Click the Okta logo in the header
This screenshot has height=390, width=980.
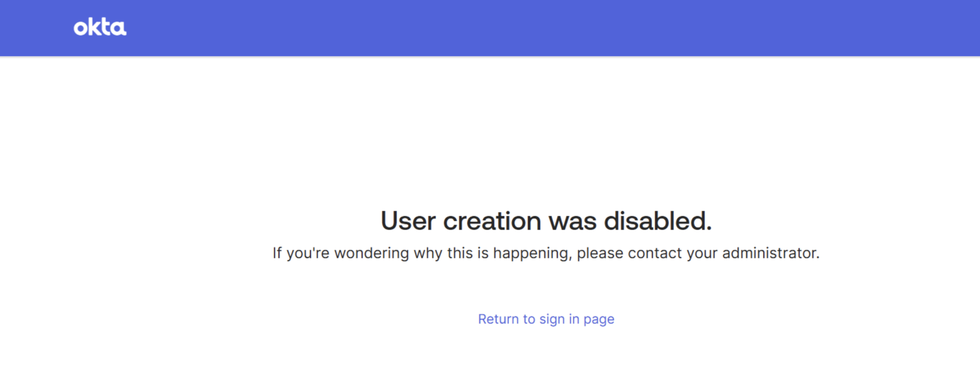click(x=100, y=27)
